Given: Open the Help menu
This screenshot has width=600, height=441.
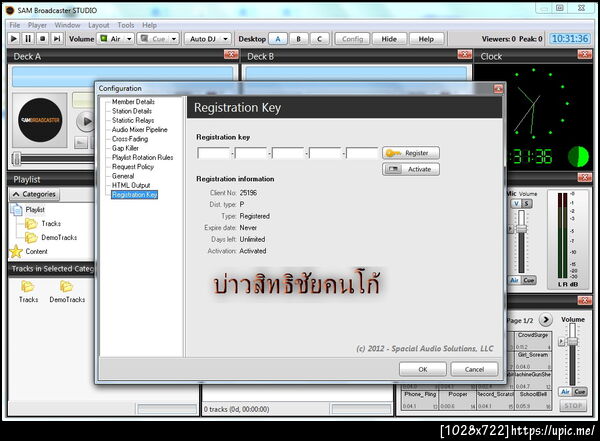Looking at the screenshot, I should click(x=150, y=25).
